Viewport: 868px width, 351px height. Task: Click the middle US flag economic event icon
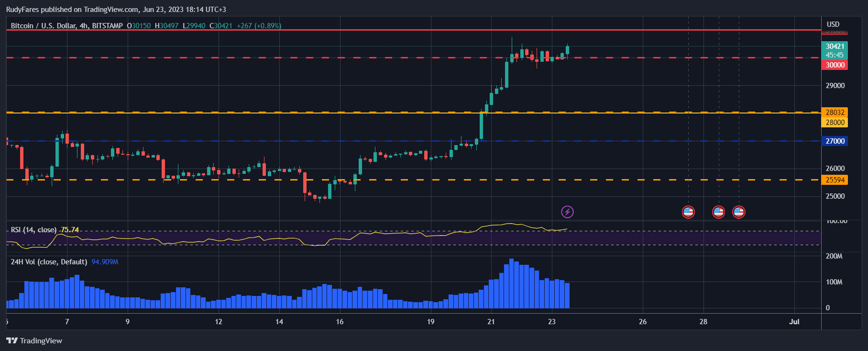[718, 212]
